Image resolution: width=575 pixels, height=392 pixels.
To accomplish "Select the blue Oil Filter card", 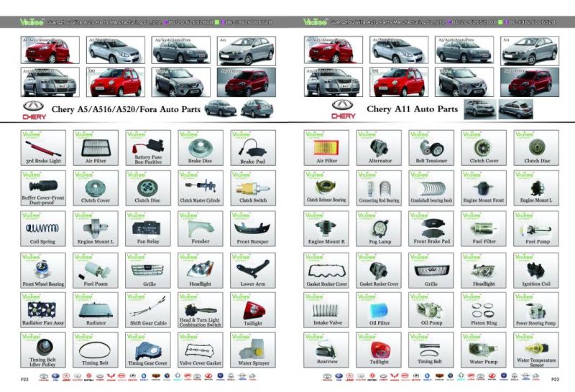I will (379, 310).
